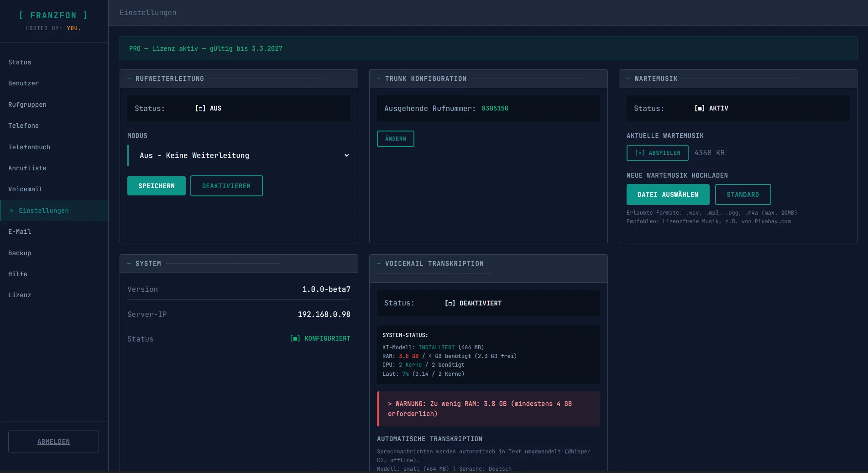Viewport: 868px width, 473px height.
Task: Click the FRANZFON logo in sidebar
Action: tap(53, 16)
